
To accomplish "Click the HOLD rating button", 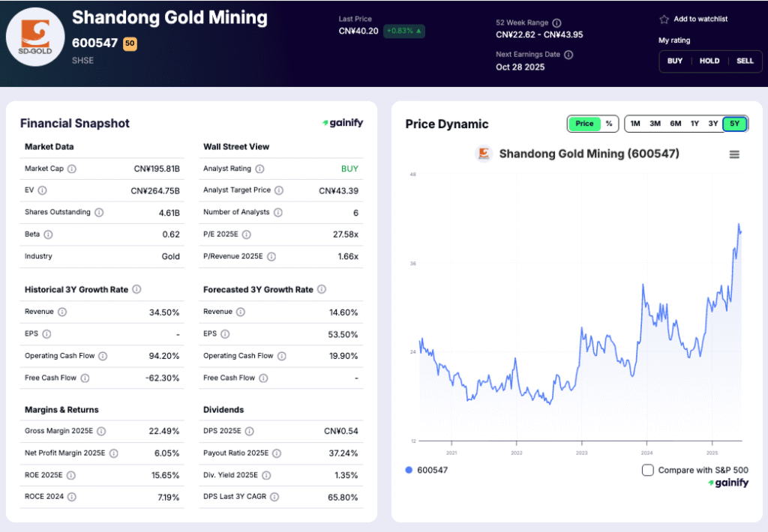I will tap(709, 61).
